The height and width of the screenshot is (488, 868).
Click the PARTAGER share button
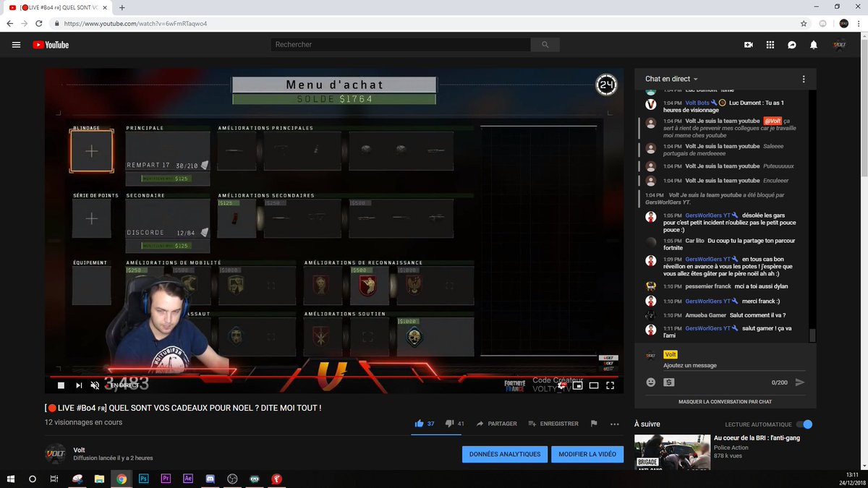pyautogui.click(x=496, y=424)
